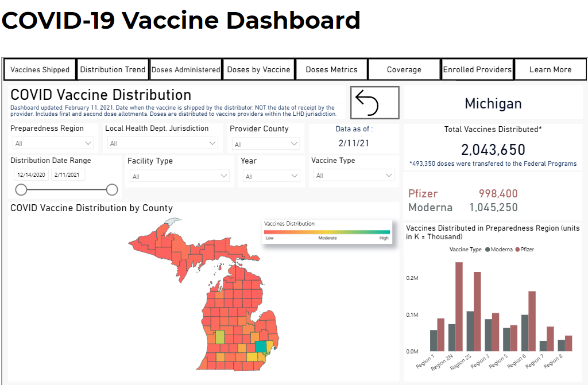Image resolution: width=588 pixels, height=385 pixels.
Task: Select the teal county on the Michigan map
Action: tap(261, 347)
